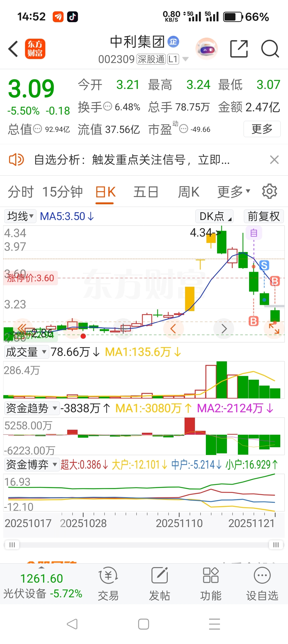Tap 超大:0.386 legend value
Viewport: 288px width, 644px height.
(84, 465)
